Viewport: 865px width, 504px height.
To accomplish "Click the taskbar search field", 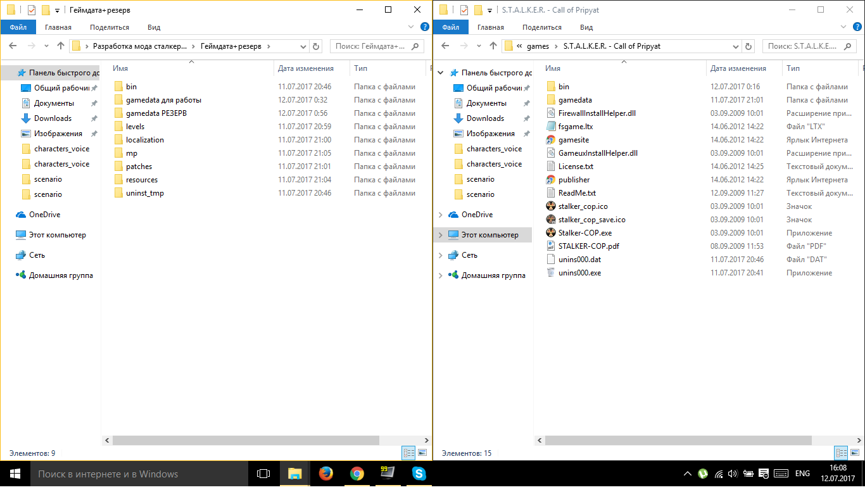I will tap(139, 474).
